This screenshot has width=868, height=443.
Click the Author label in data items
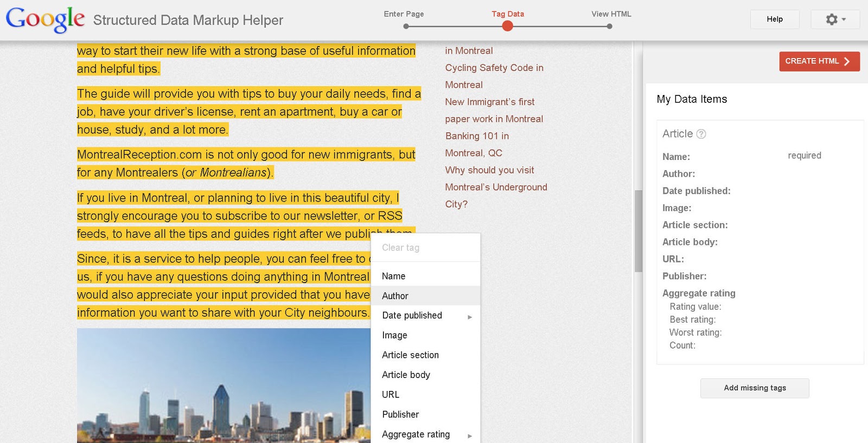(679, 174)
